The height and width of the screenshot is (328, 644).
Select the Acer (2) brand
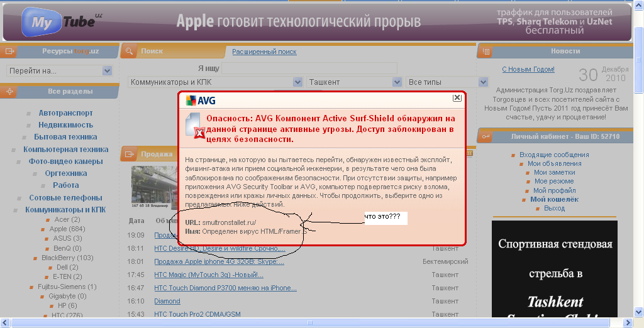pyautogui.click(x=67, y=220)
